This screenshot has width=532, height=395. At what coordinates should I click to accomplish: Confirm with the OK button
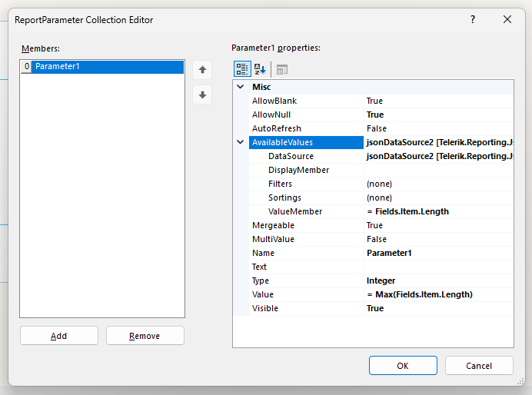pyautogui.click(x=403, y=366)
